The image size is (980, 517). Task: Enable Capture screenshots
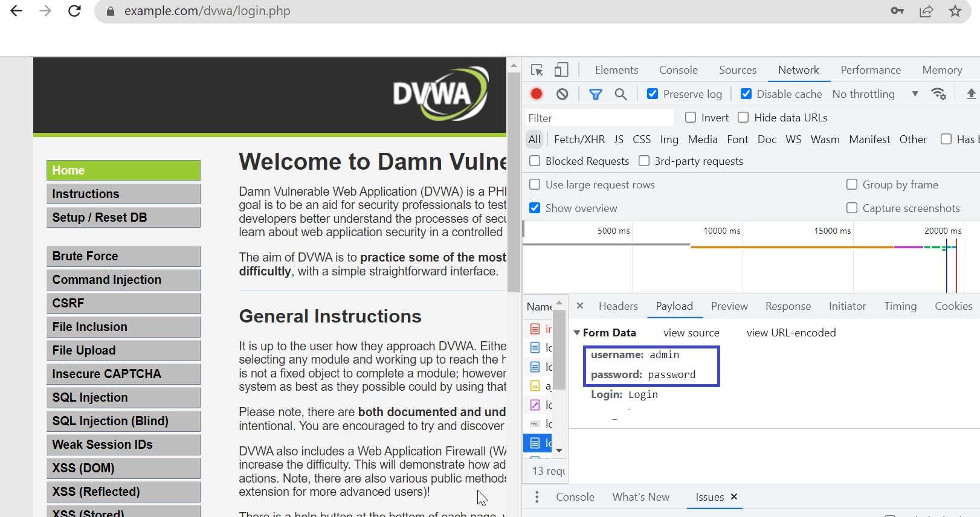click(852, 208)
